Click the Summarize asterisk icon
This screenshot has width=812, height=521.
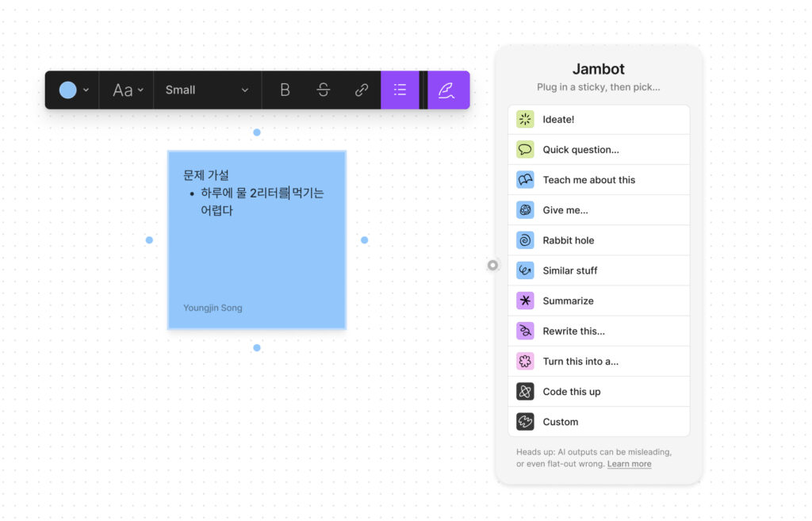tap(525, 301)
